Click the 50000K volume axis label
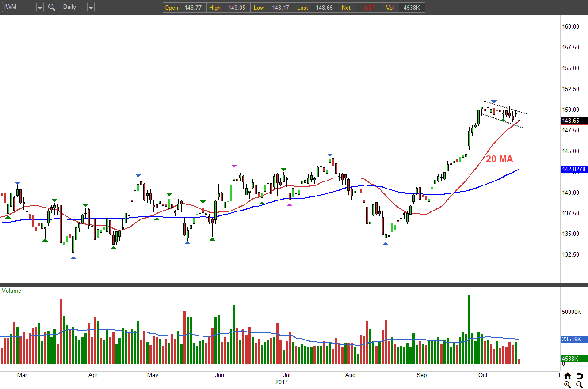The image size is (588, 389). (572, 312)
